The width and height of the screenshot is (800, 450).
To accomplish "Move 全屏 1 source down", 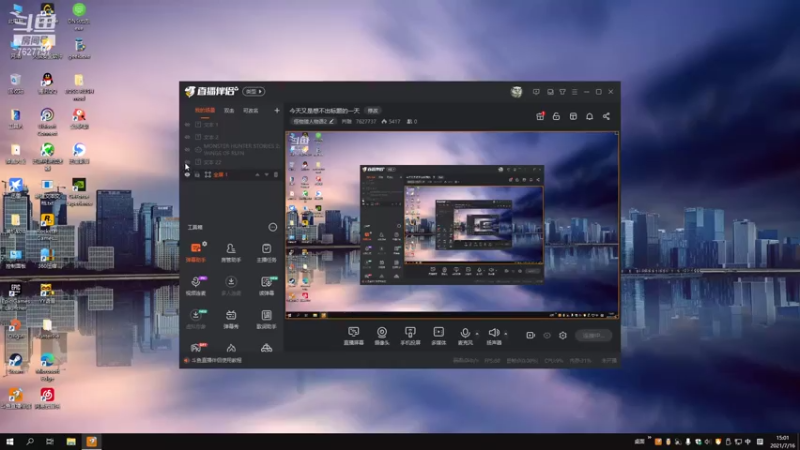I will click(266, 174).
